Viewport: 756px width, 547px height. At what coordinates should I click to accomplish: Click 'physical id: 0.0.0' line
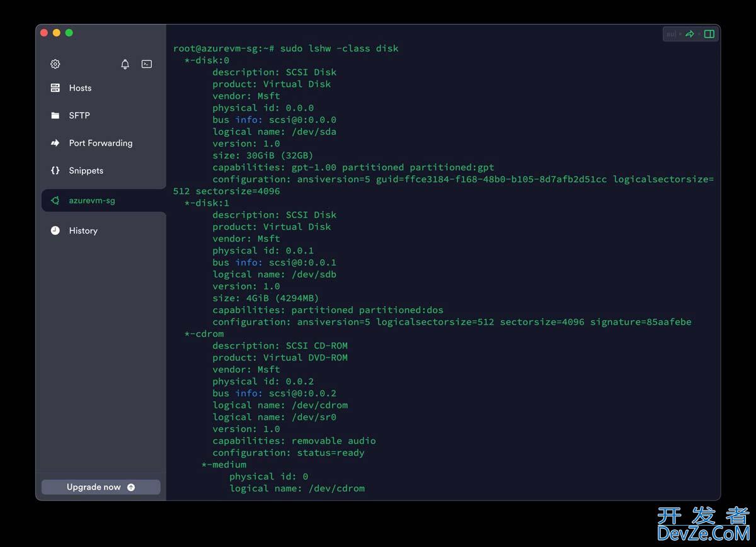click(x=263, y=108)
